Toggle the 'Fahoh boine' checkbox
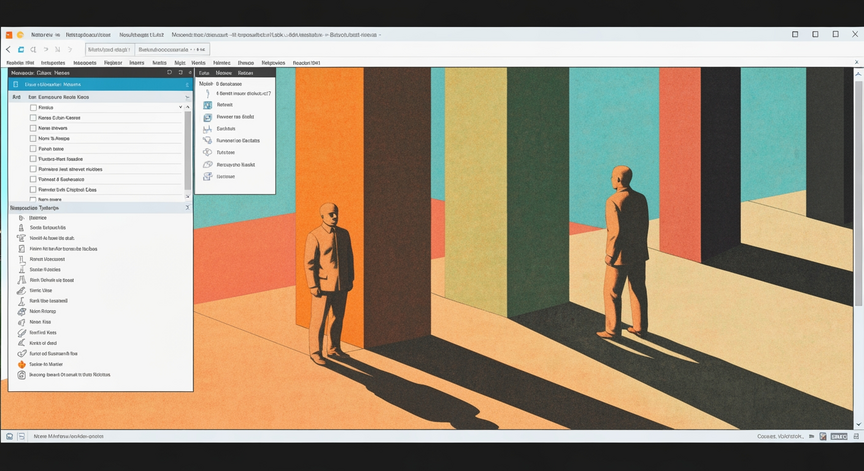This screenshot has height=471, width=864. pos(33,149)
